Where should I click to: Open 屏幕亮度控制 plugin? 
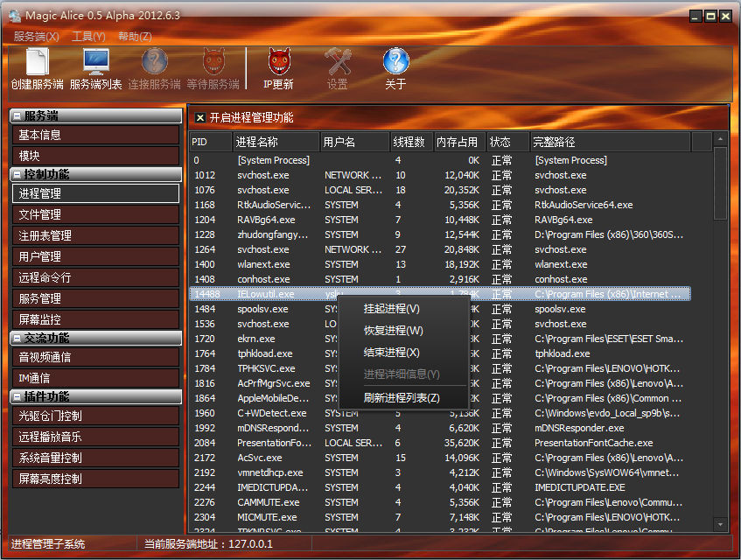pyautogui.click(x=95, y=479)
